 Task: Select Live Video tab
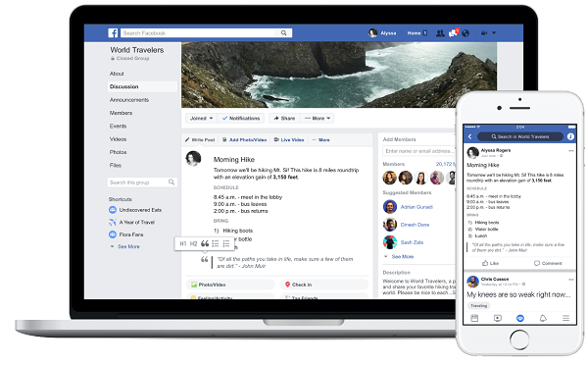point(289,139)
